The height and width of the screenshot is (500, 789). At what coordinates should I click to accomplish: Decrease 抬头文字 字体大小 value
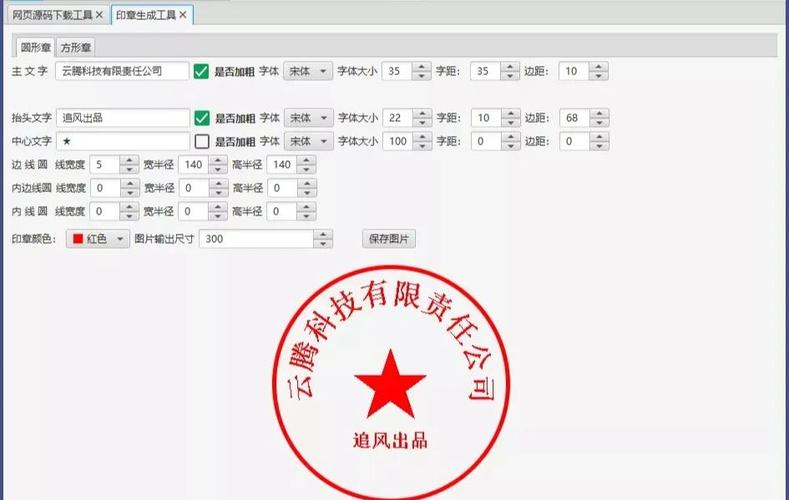click(423, 123)
